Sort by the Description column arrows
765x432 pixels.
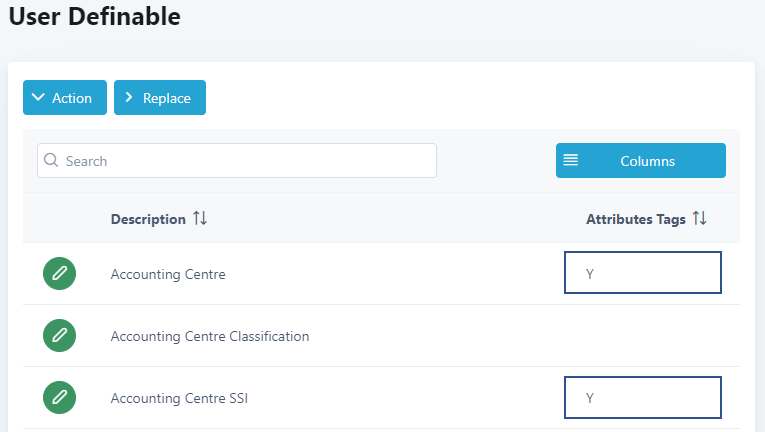(200, 219)
